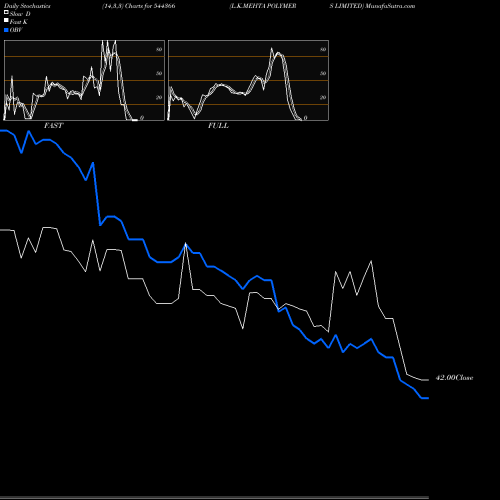Viewport: 500px width, 500px height.
Task: Click the Fast K legend swatch
Action: pos(6,20)
